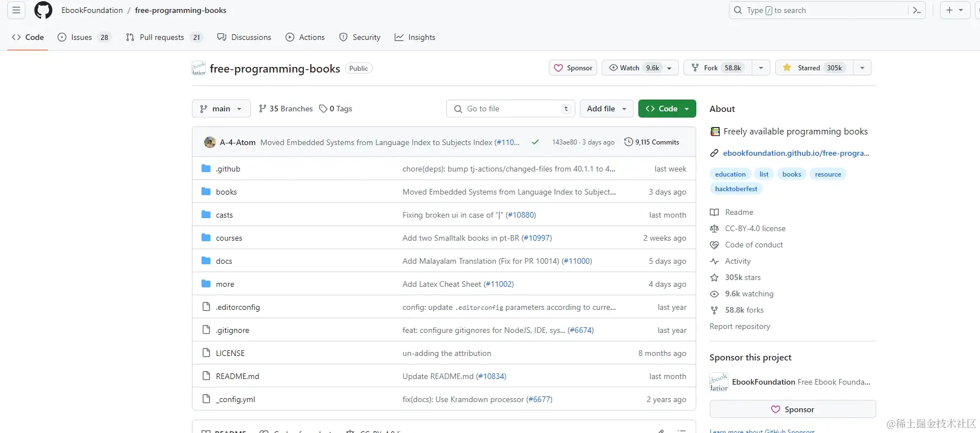Open the Actions tab
The height and width of the screenshot is (433, 980).
[305, 37]
